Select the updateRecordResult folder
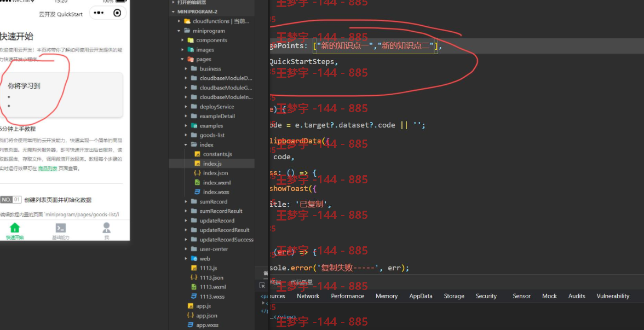The height and width of the screenshot is (330, 644). click(x=225, y=230)
